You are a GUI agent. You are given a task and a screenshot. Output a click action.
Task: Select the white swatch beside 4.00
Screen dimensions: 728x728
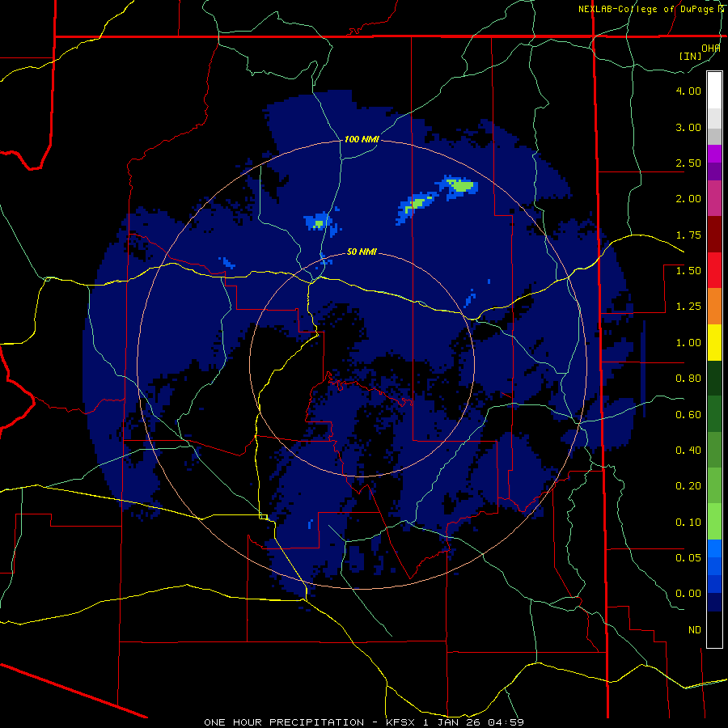[x=714, y=91]
